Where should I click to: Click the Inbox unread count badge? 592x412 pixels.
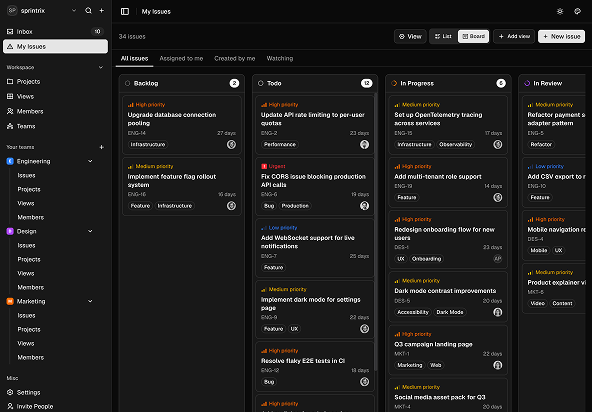point(97,32)
